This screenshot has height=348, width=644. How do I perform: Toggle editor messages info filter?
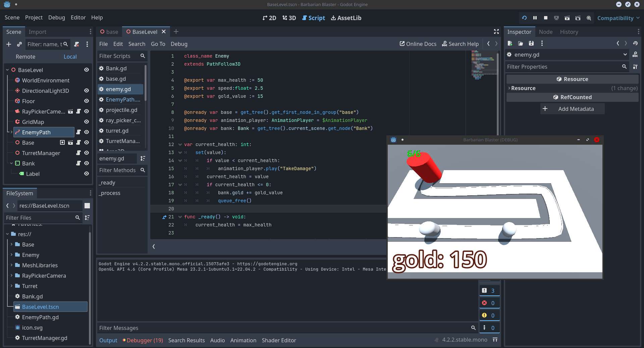click(x=489, y=328)
